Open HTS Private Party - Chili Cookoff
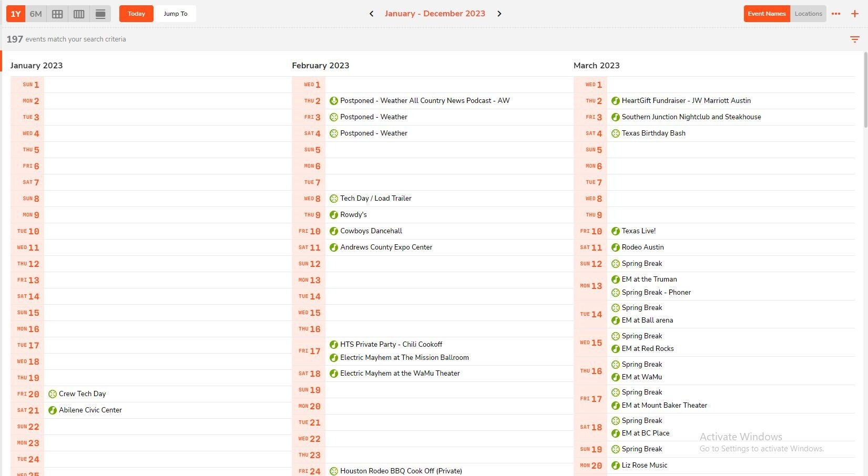868x476 pixels. click(391, 344)
